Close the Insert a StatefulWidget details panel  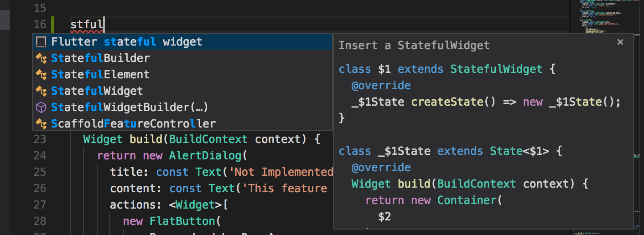620,42
